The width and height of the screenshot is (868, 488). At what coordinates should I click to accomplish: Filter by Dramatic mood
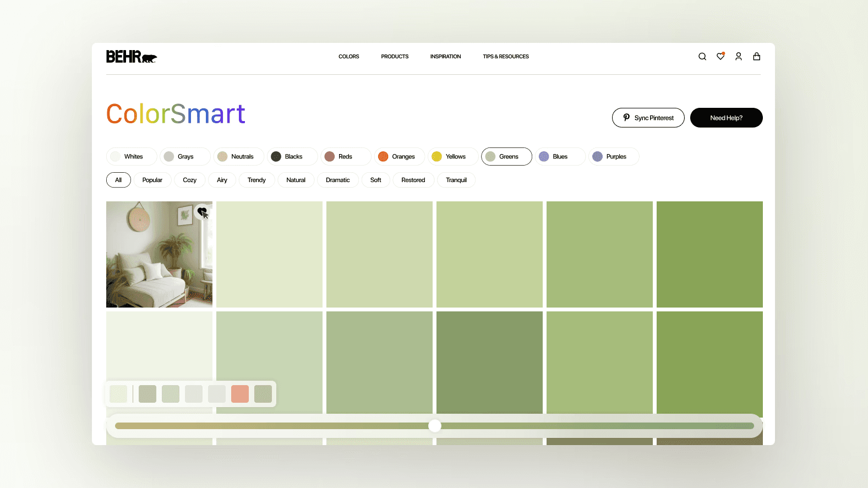click(338, 180)
